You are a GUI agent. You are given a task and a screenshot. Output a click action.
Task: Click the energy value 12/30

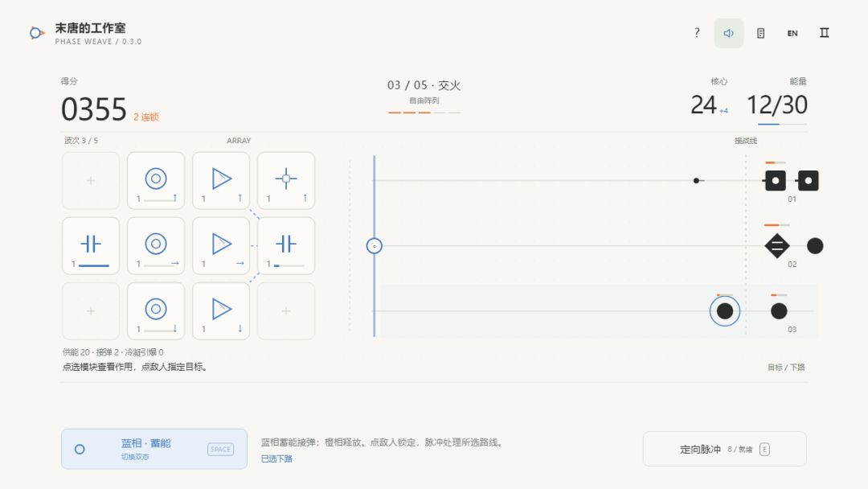pyautogui.click(x=776, y=105)
